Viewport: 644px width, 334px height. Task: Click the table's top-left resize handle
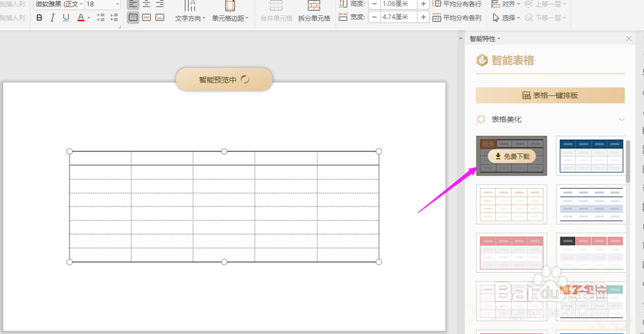(70, 151)
